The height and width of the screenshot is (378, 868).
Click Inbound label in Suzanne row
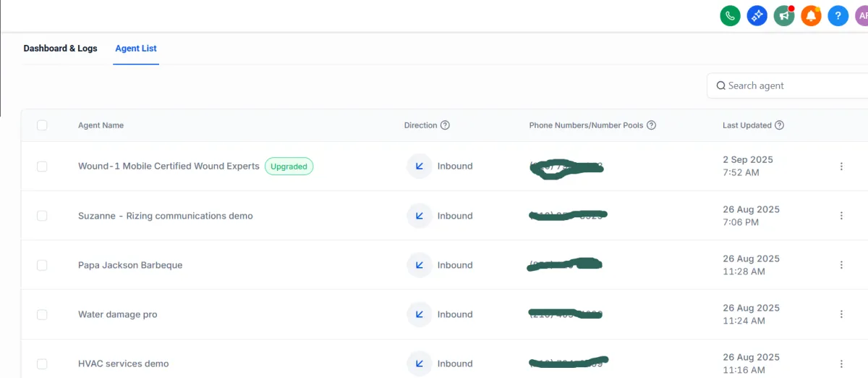point(455,216)
